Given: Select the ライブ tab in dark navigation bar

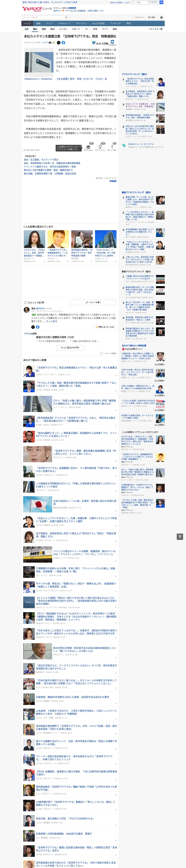Looking at the screenshot, I should 49,24.
